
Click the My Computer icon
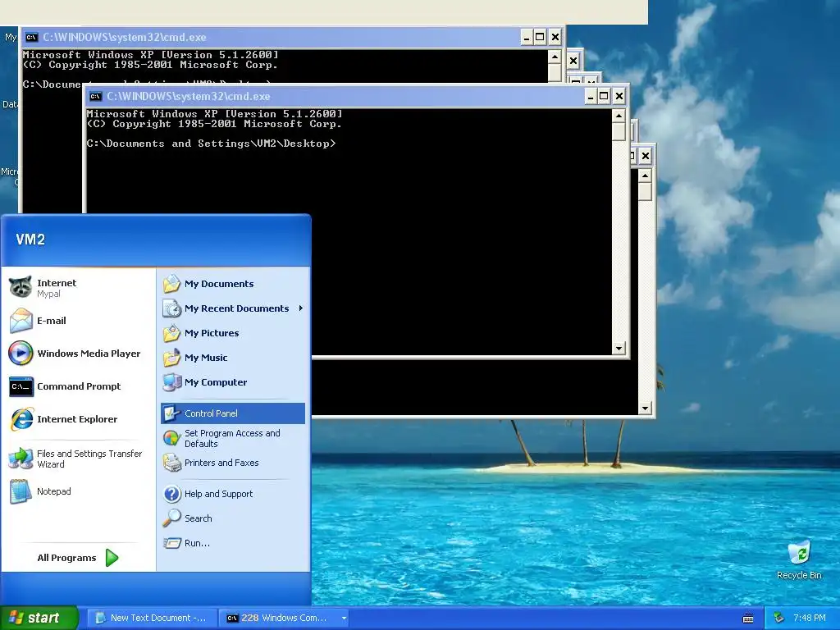(x=172, y=382)
